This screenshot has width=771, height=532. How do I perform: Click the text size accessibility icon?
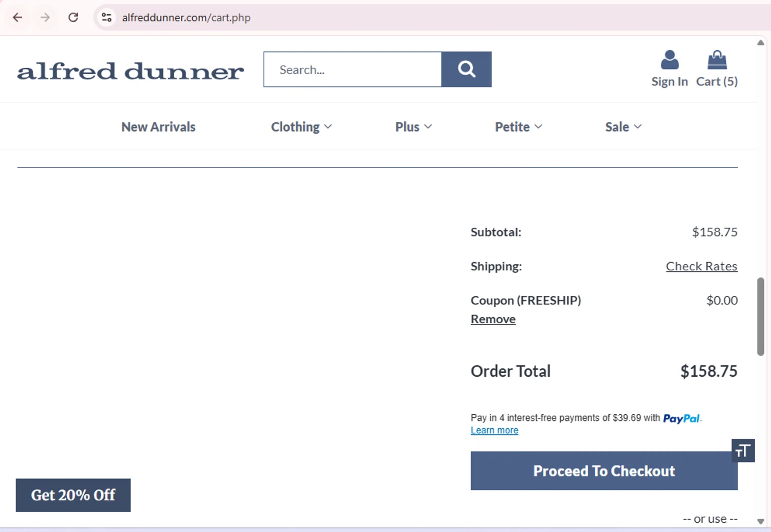[743, 450]
